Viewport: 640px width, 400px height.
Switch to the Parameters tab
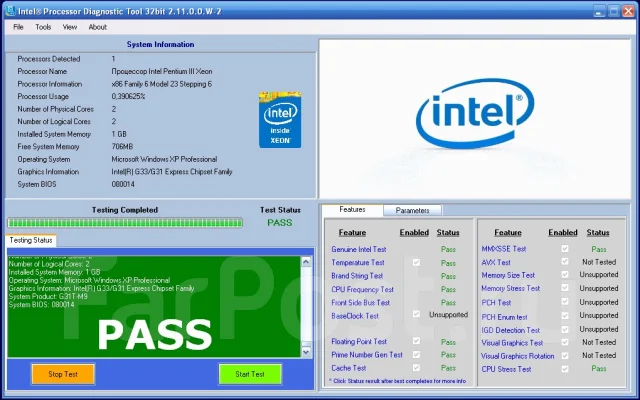pyautogui.click(x=412, y=211)
